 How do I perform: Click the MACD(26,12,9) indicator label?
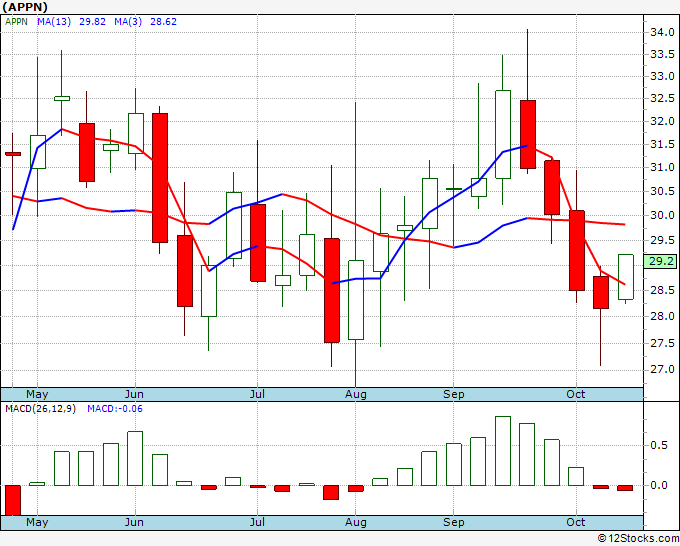coord(40,409)
